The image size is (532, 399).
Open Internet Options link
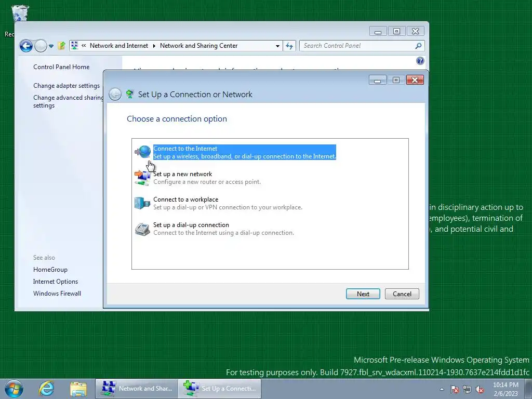pyautogui.click(x=55, y=281)
